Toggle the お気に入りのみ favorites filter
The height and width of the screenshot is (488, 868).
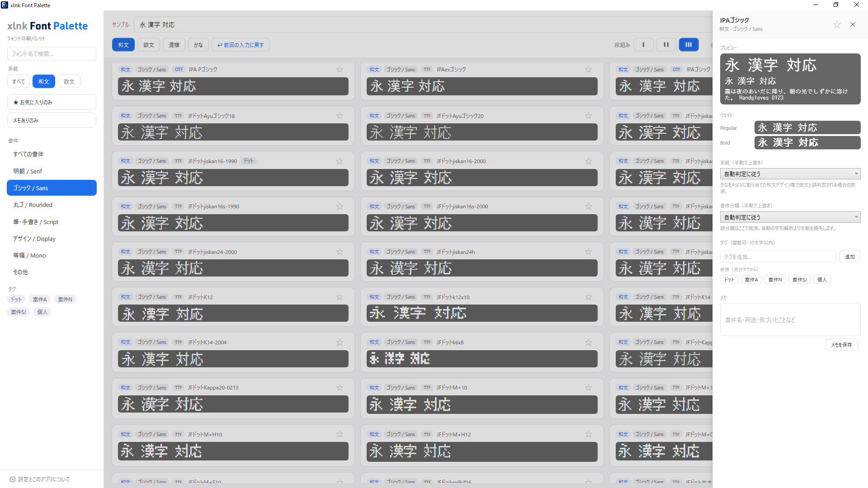click(52, 102)
